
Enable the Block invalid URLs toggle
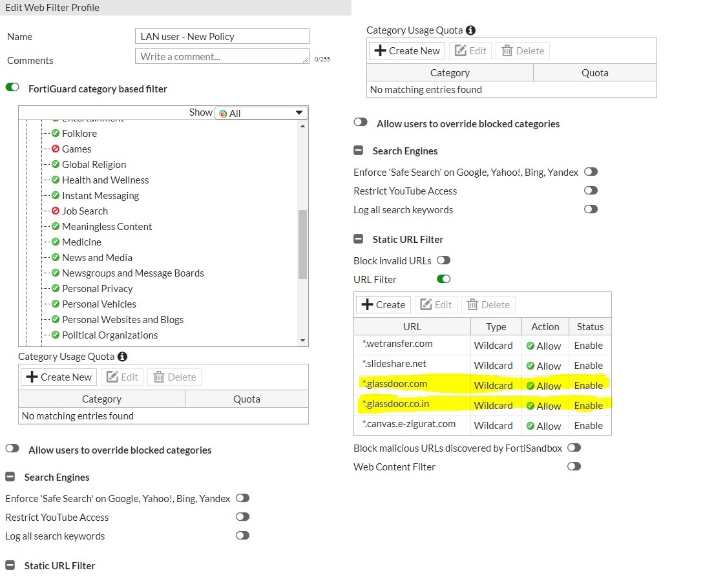443,260
